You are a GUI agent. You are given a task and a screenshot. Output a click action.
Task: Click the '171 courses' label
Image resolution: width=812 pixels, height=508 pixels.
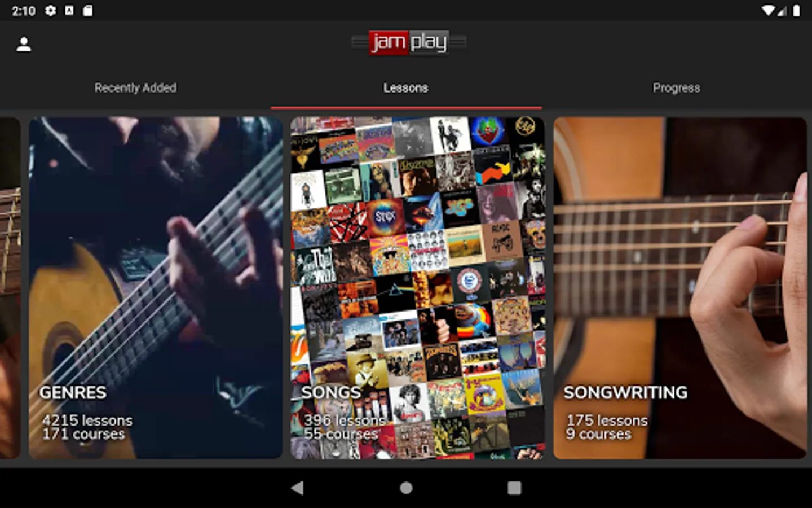pyautogui.click(x=83, y=434)
